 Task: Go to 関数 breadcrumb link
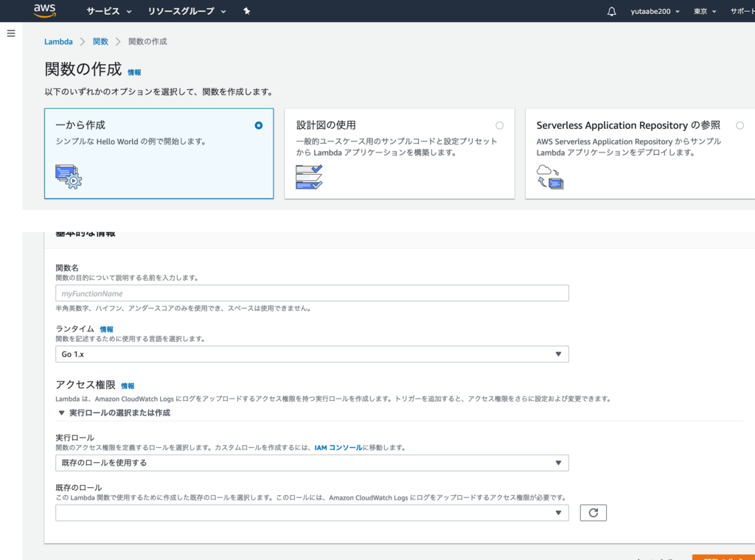(x=100, y=41)
